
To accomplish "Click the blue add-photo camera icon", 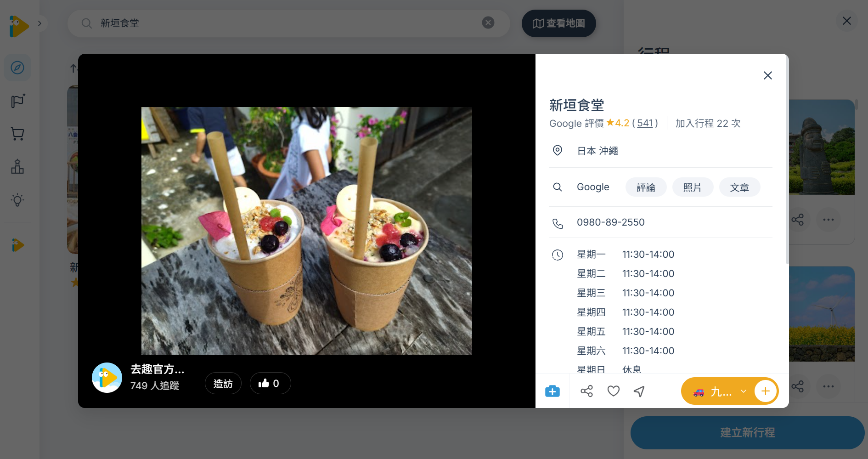I will (x=552, y=391).
